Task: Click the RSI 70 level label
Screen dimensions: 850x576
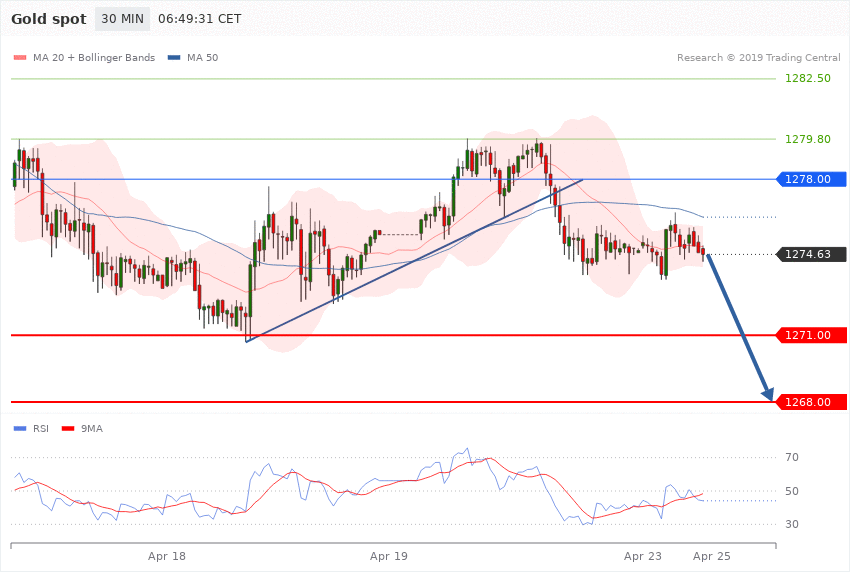Action: pos(792,457)
